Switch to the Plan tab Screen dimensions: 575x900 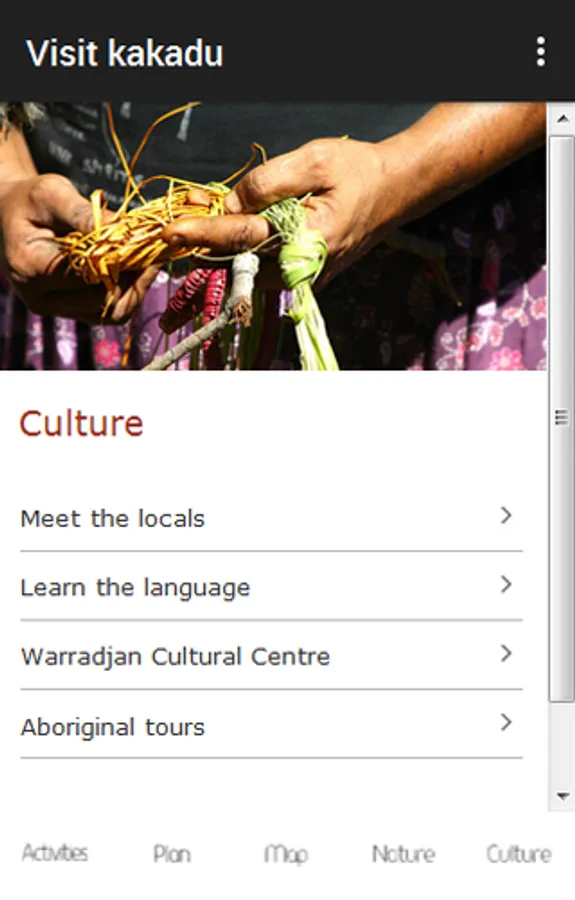[x=172, y=854]
